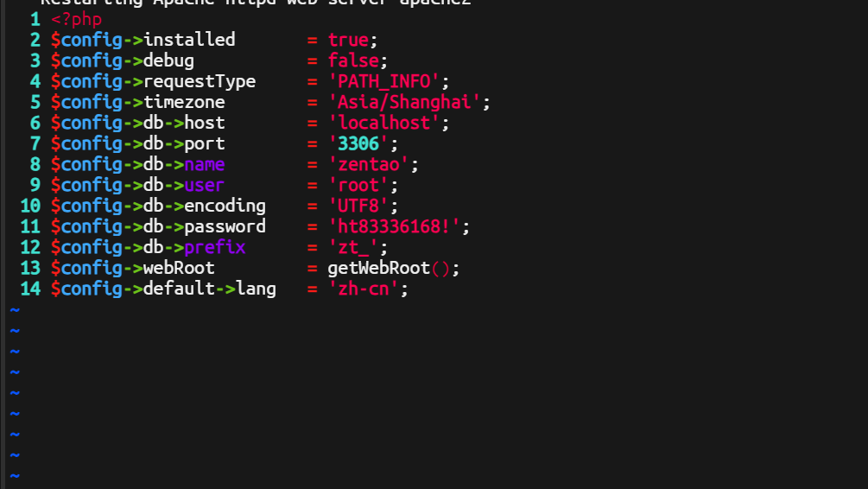Click the purple 'prefix' keyword on line 12
Viewport: 868px width, 489px height.
pos(215,247)
